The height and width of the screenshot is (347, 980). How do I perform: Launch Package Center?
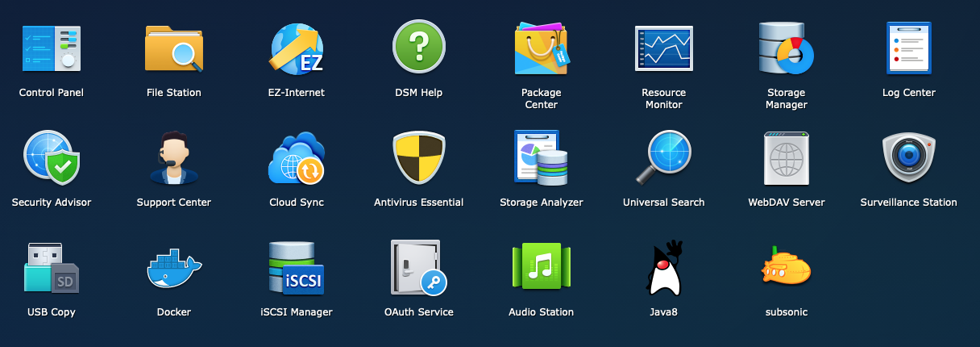[542, 48]
